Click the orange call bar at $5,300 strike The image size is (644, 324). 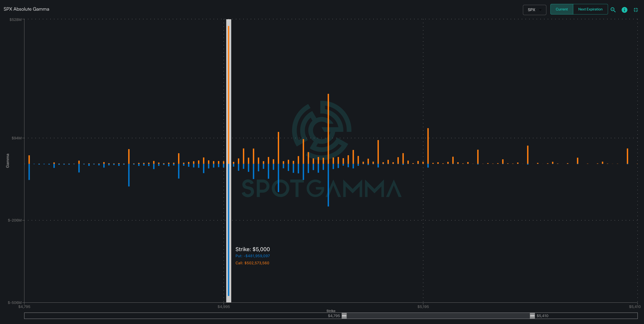coord(528,155)
